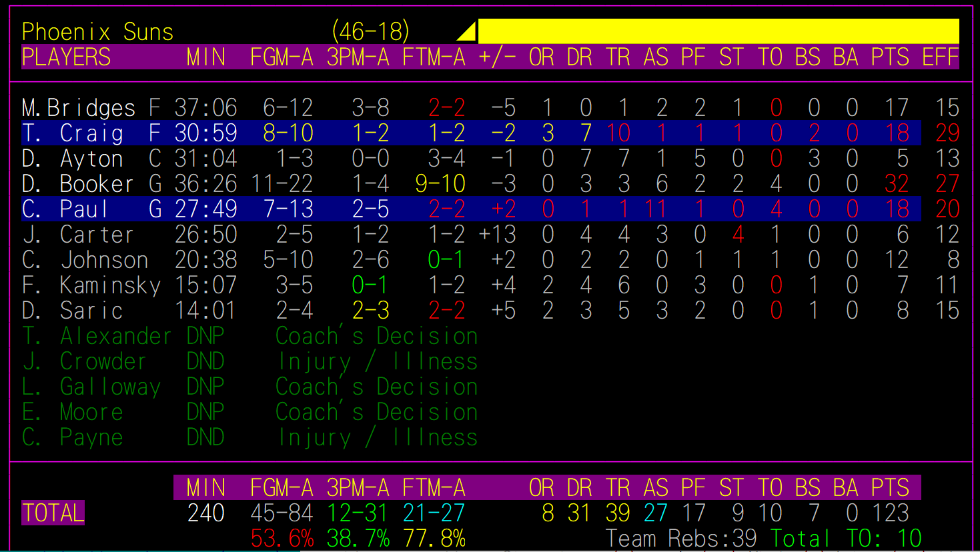The image size is (980, 552).
Task: Select the C. Payne inactive player name
Action: pos(72,437)
